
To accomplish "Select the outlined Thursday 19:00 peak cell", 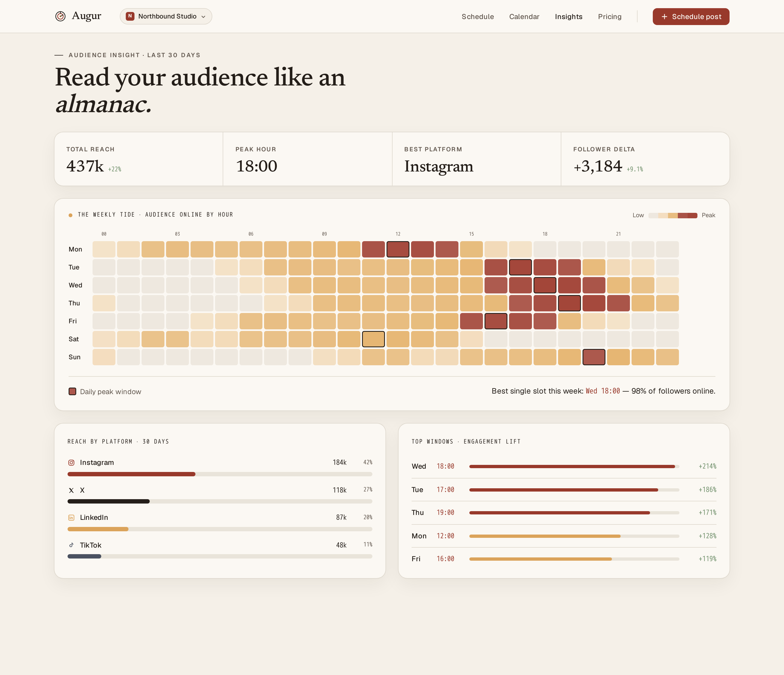I will pyautogui.click(x=569, y=303).
